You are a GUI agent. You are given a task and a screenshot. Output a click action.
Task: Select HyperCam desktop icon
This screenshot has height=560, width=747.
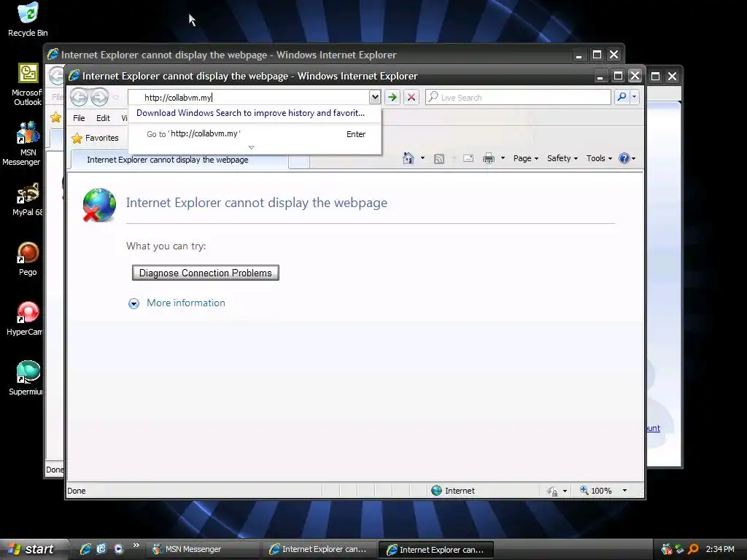tap(26, 319)
